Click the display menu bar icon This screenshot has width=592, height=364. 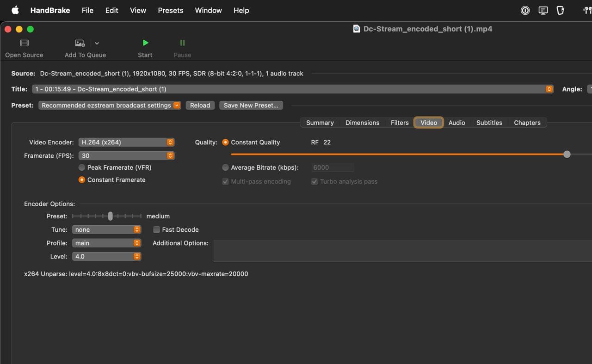point(543,10)
